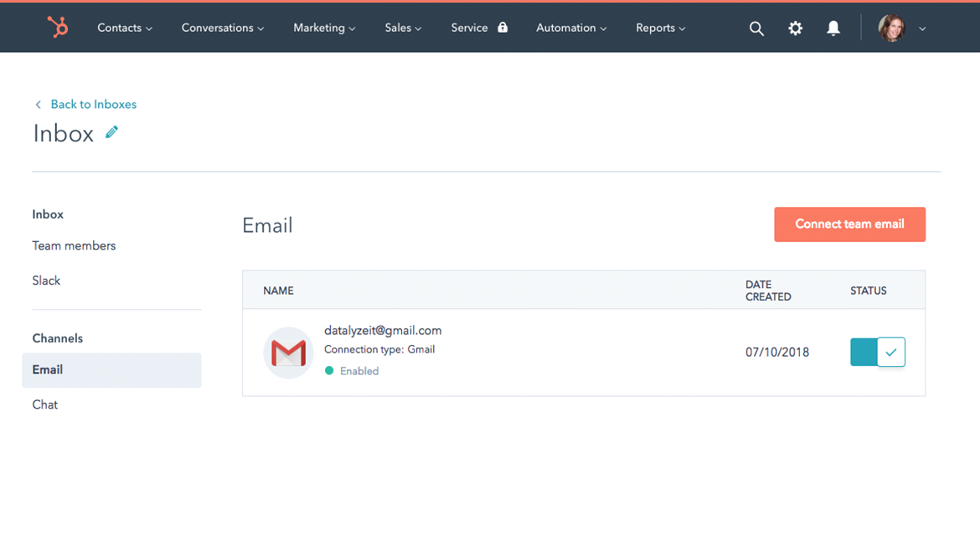Open the Reports dropdown menu
This screenshot has width=980, height=551.
point(660,28)
